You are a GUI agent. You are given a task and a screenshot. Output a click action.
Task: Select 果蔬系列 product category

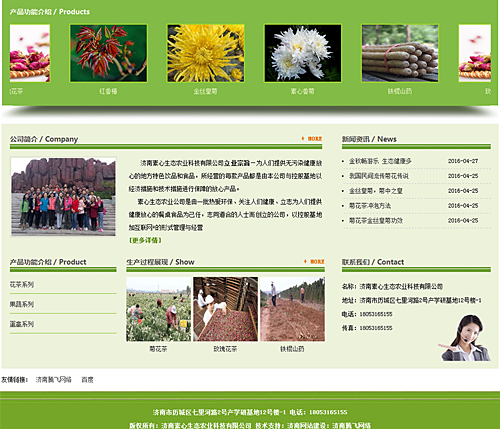pyautogui.click(x=22, y=304)
